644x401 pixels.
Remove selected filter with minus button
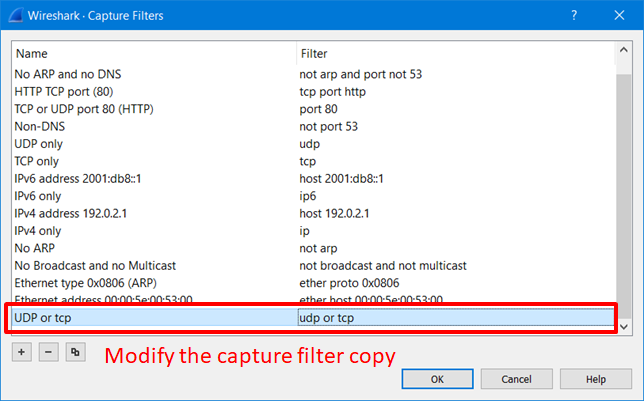48,352
